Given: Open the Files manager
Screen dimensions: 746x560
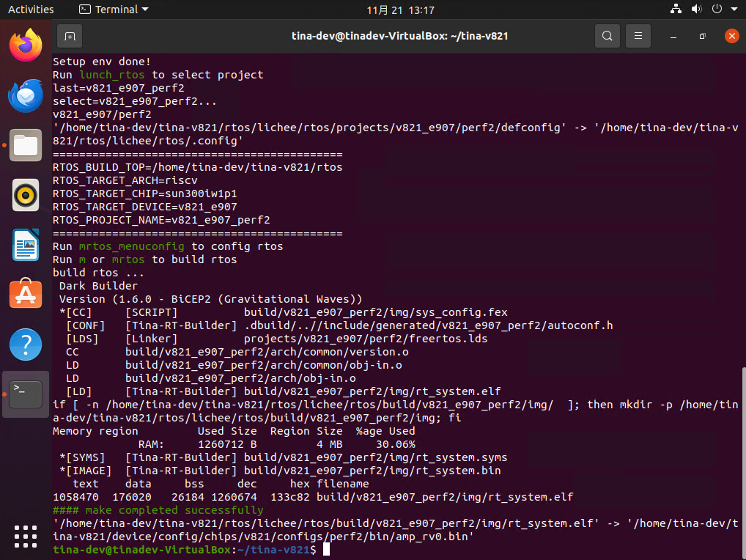Looking at the screenshot, I should (26, 145).
